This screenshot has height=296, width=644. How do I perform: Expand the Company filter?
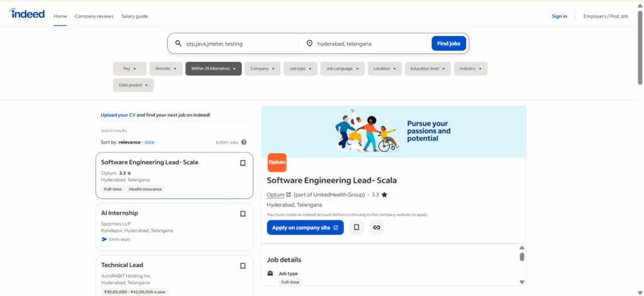click(262, 69)
